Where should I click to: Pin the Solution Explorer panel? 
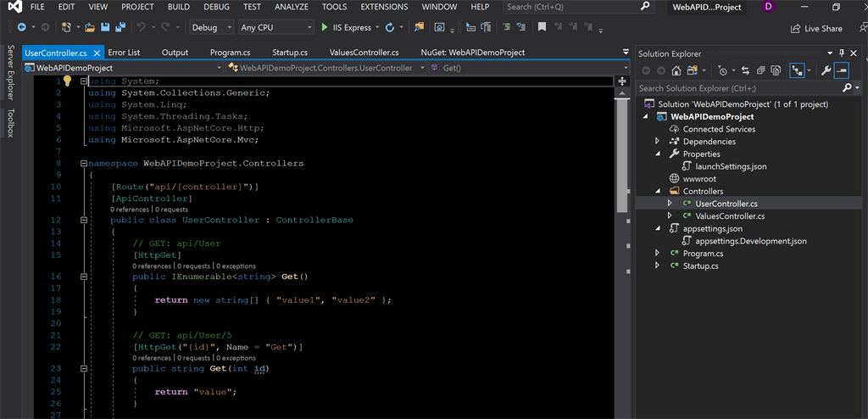pyautogui.click(x=842, y=53)
